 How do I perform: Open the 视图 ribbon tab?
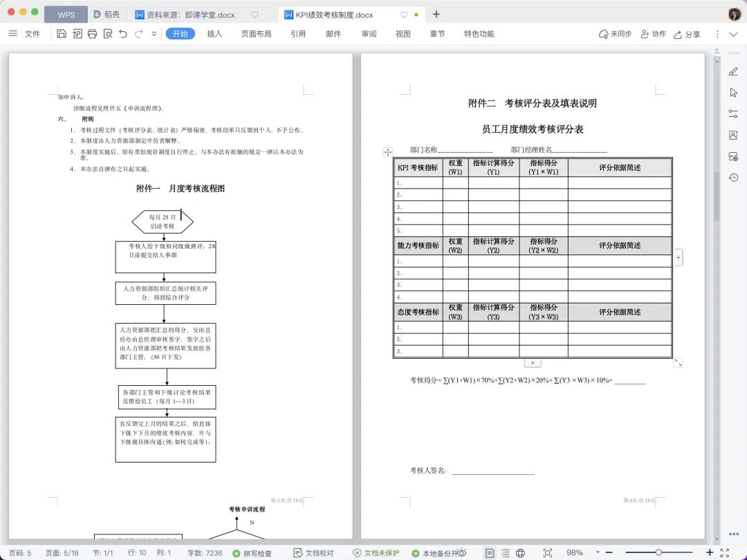click(x=403, y=34)
